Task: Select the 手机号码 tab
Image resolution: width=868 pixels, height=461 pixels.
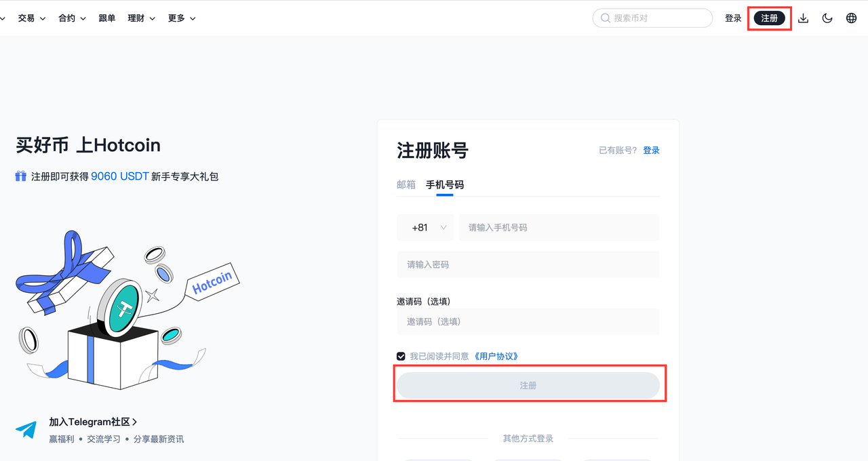Action: (445, 184)
